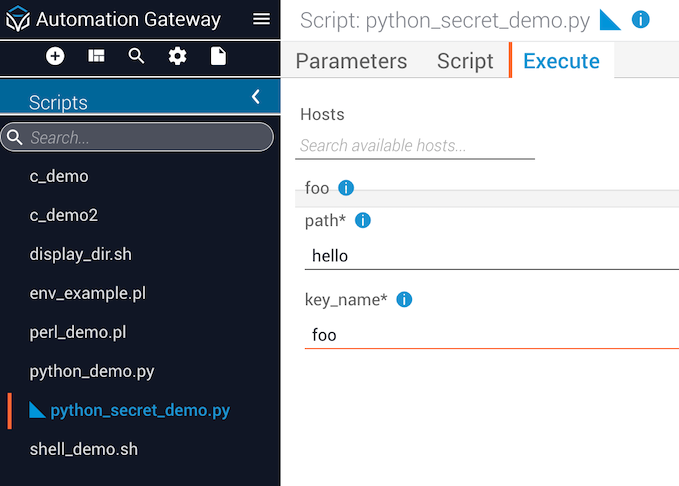Show info for the key_name field

click(404, 299)
